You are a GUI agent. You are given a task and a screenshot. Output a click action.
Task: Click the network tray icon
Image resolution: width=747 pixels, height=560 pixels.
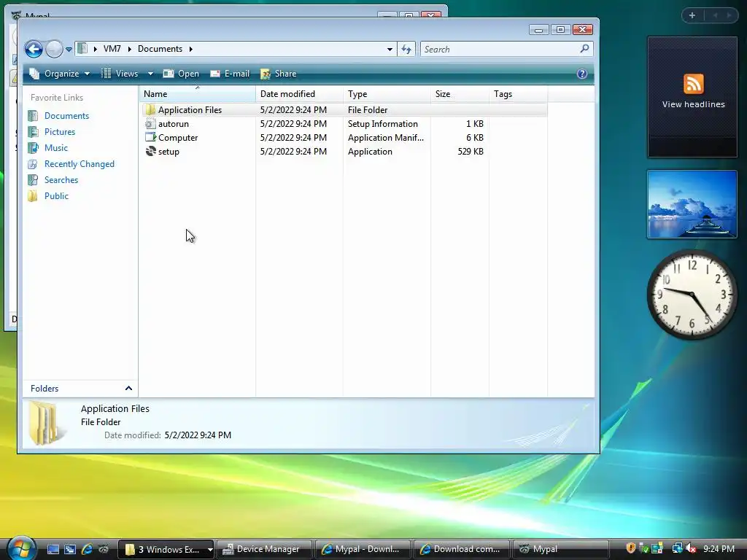click(677, 549)
